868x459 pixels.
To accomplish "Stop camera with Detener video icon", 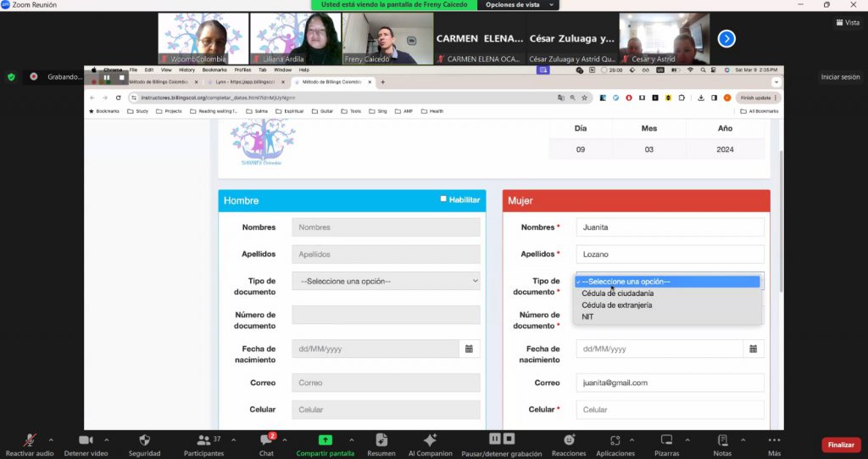I will tap(86, 440).
